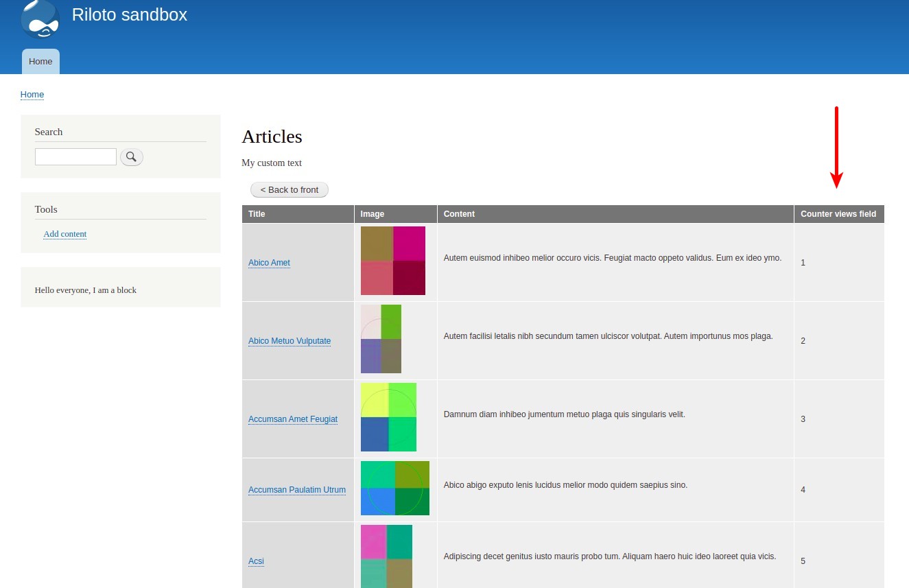Click the Accumsan Paulatim Utrum thumbnail image
This screenshot has height=588, width=909.
[x=395, y=488]
